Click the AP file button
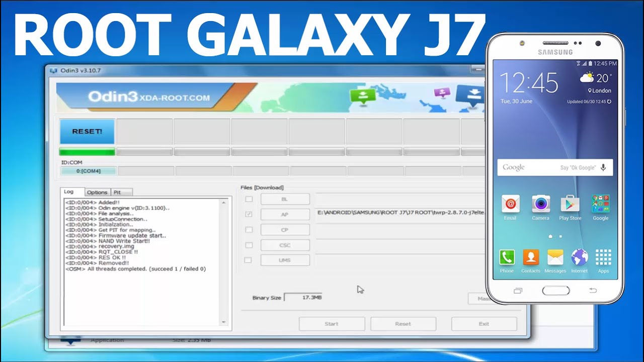The height and width of the screenshot is (362, 644). click(285, 215)
